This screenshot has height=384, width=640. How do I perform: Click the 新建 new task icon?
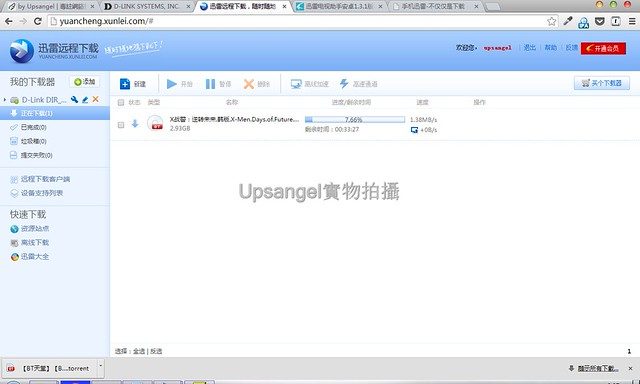coord(125,84)
